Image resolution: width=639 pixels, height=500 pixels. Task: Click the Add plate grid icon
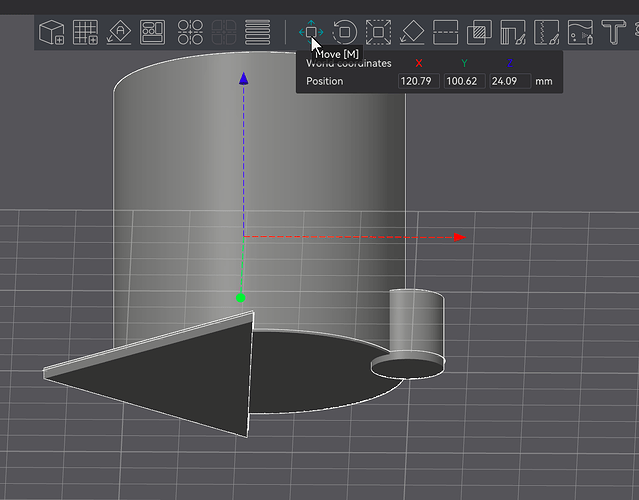click(x=85, y=32)
